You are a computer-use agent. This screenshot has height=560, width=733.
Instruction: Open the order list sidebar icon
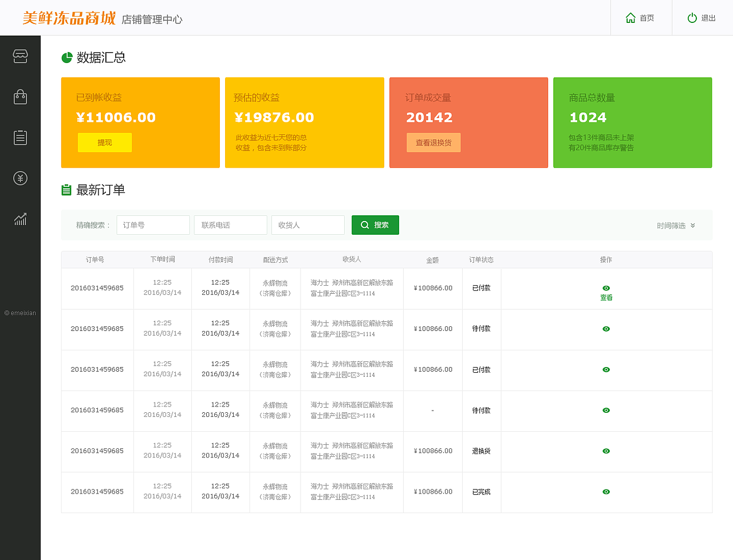(20, 137)
